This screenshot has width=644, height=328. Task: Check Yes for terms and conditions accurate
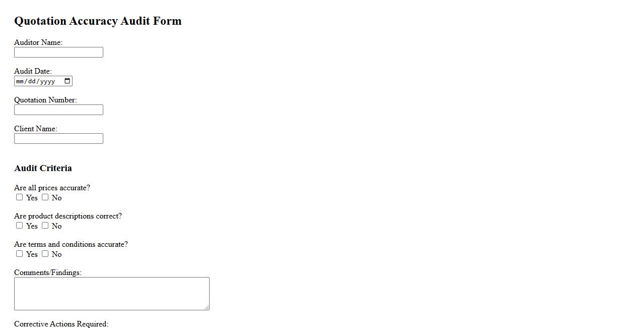pyautogui.click(x=20, y=254)
